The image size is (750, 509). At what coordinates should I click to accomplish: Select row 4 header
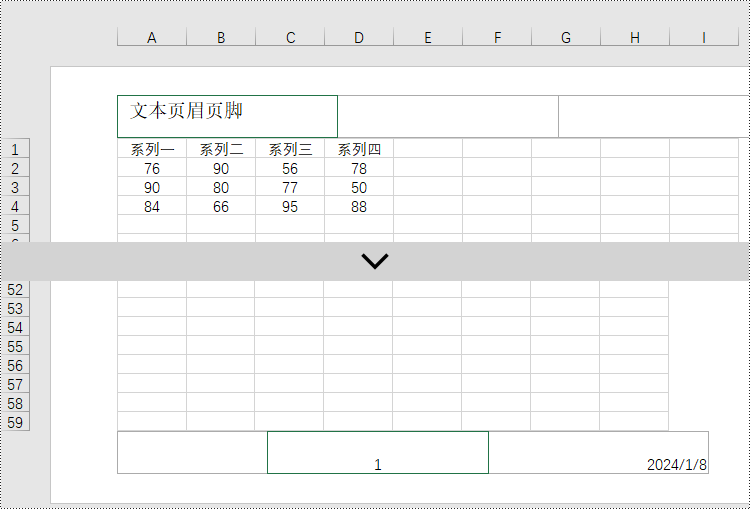pos(15,206)
